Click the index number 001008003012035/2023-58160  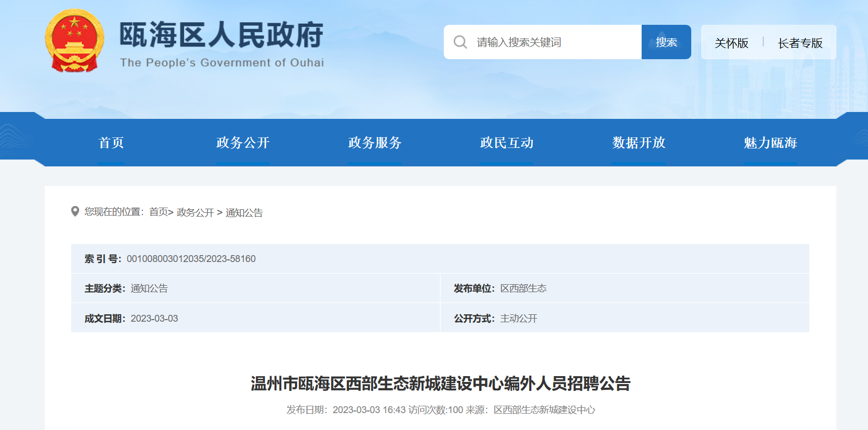[x=191, y=259]
